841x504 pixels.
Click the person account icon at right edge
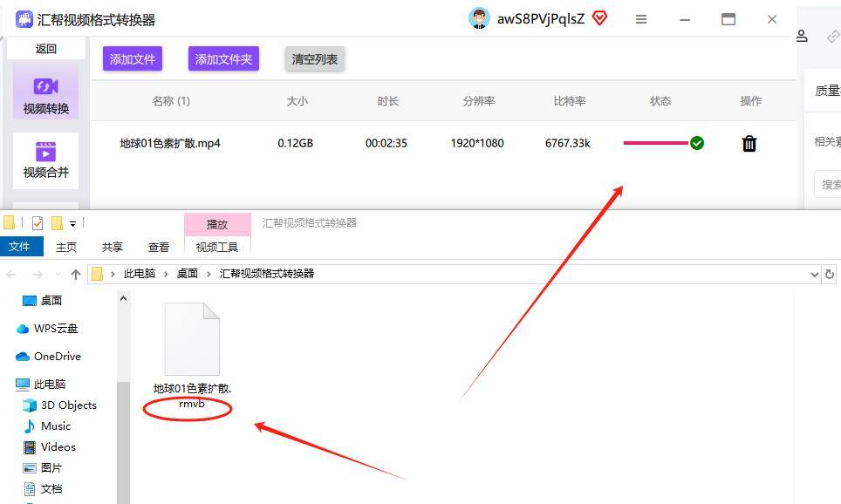click(x=802, y=36)
